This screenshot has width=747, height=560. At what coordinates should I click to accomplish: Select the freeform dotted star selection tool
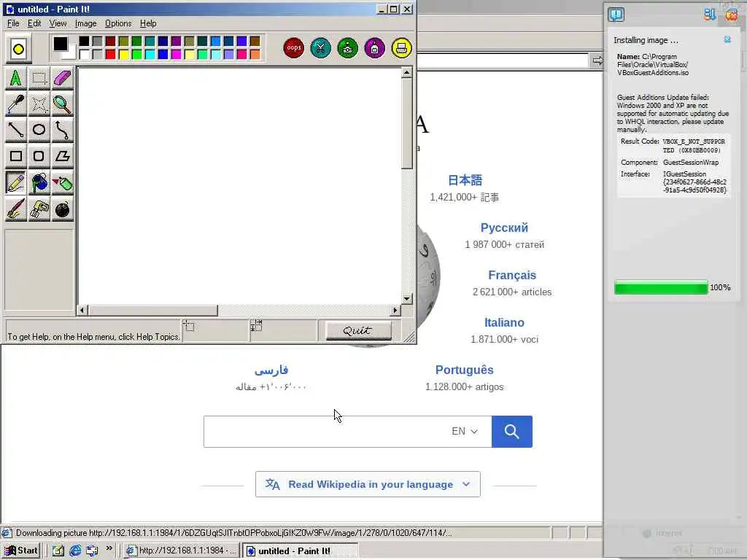tap(39, 104)
